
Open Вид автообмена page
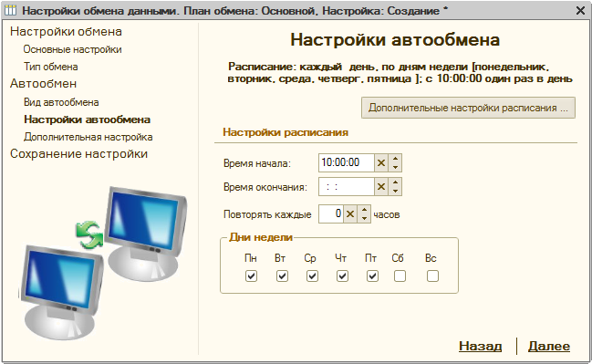point(61,102)
